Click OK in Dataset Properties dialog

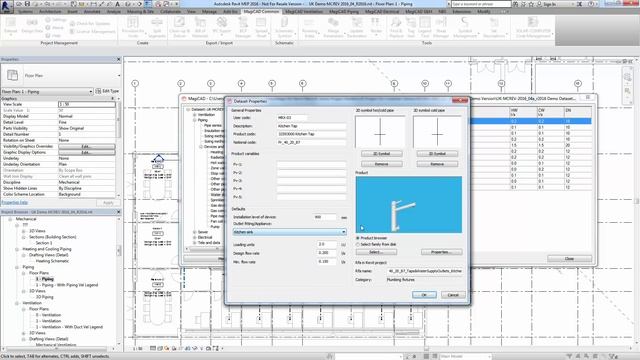(x=424, y=295)
